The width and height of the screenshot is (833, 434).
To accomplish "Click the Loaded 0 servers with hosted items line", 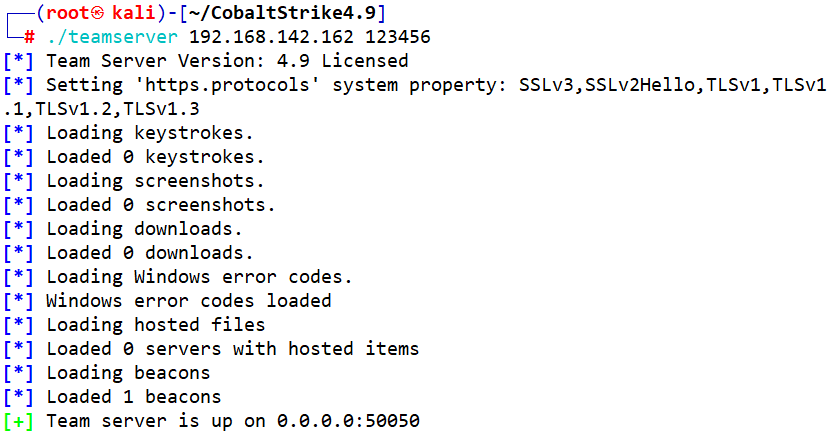I will tap(233, 349).
